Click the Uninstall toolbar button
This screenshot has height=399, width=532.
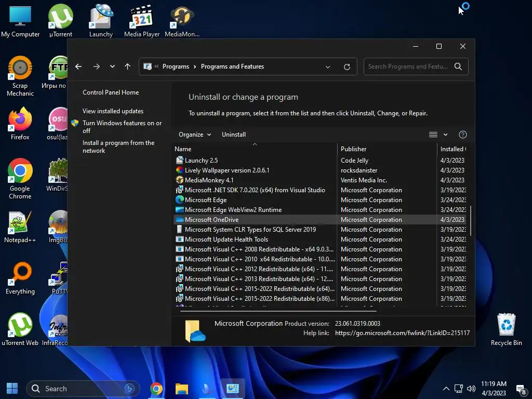(x=234, y=135)
